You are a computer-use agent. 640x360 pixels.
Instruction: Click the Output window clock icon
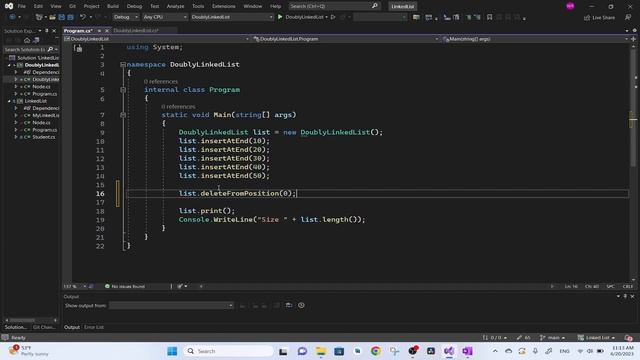tap(301, 305)
